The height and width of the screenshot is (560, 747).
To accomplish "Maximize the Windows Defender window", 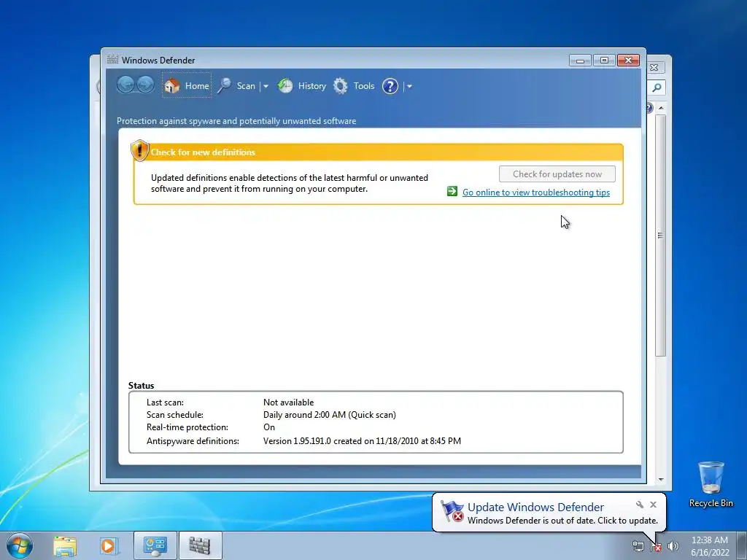I will point(604,61).
